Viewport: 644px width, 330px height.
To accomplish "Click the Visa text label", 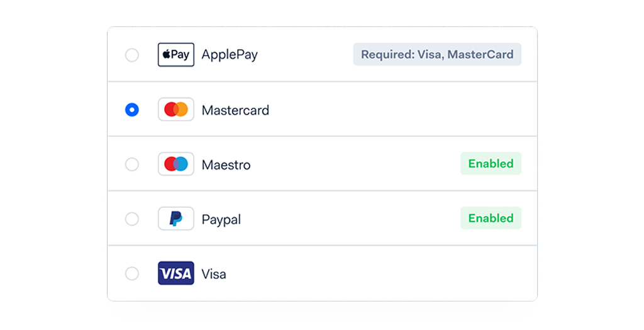I will tap(214, 274).
